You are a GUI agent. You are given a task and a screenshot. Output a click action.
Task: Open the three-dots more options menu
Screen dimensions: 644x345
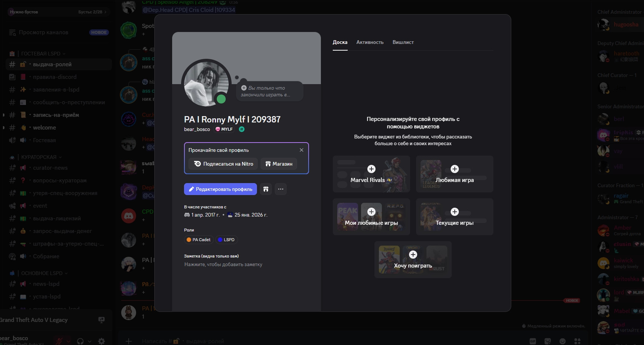[x=281, y=189]
